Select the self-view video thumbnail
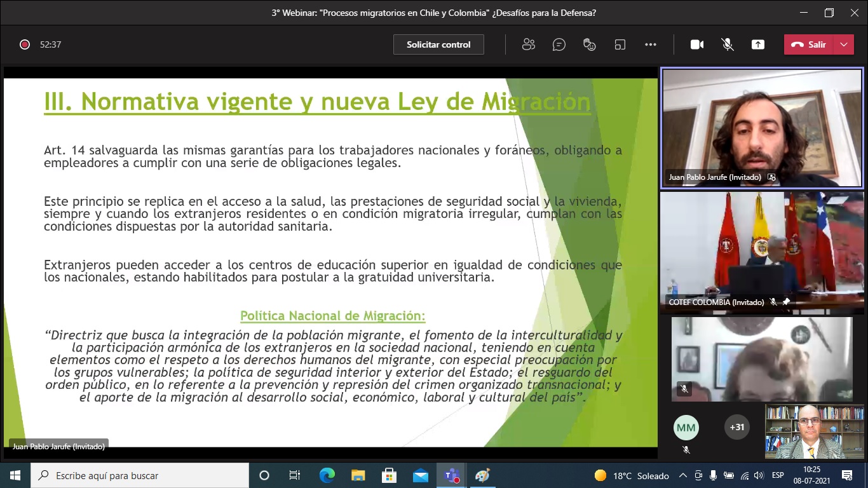This screenshot has height=488, width=868. pos(814,431)
